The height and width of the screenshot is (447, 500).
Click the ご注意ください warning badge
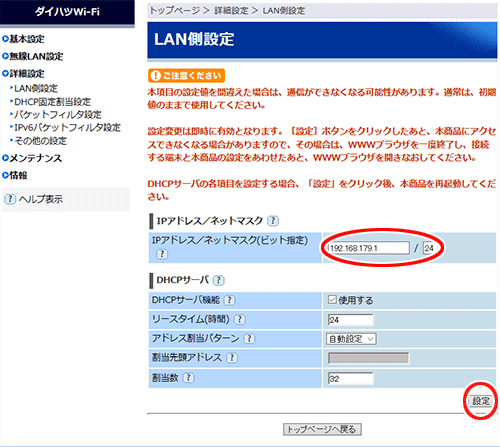[186, 76]
